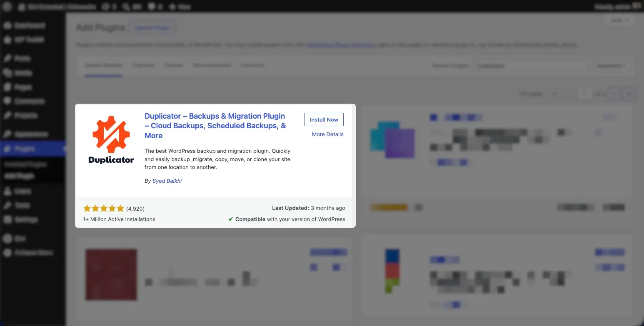Click "Last Updated: 3 months ago" text

click(x=309, y=208)
